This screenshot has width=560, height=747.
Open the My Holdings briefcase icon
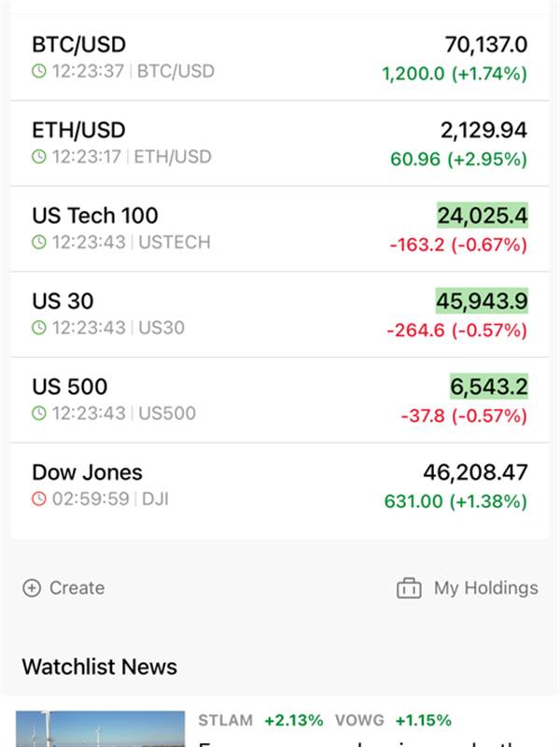point(409,588)
